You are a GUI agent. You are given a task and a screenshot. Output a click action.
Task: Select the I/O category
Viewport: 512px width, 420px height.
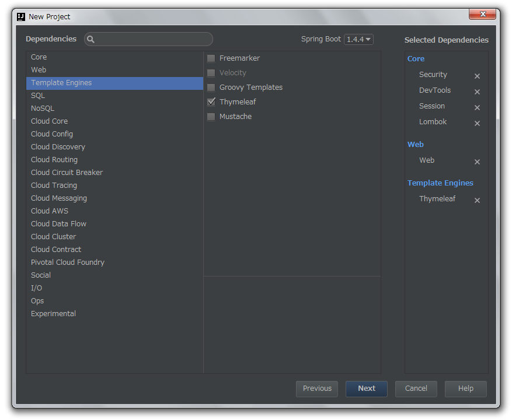(x=114, y=288)
